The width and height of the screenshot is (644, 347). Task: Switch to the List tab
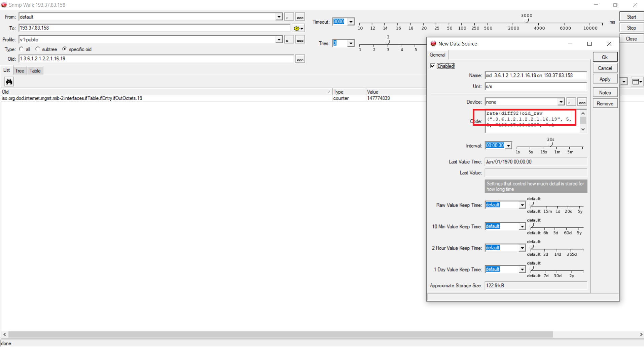coord(7,70)
